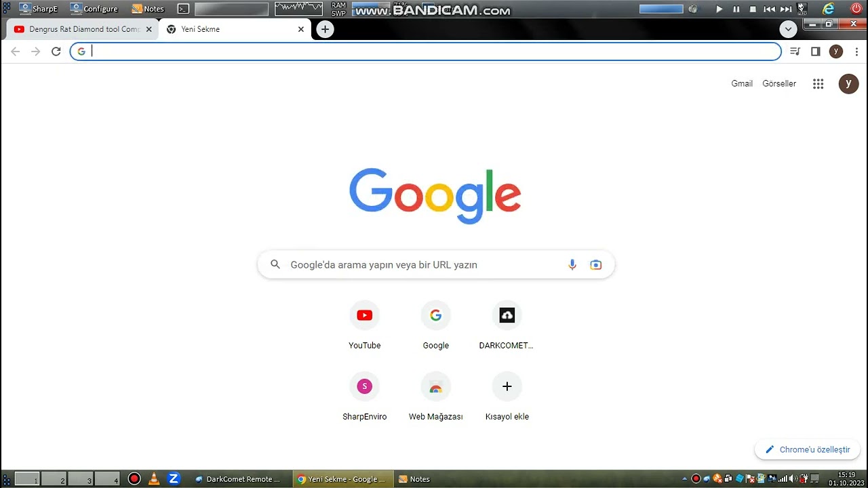Open the tray volume speaker icon
The width and height of the screenshot is (868, 488).
click(792, 479)
